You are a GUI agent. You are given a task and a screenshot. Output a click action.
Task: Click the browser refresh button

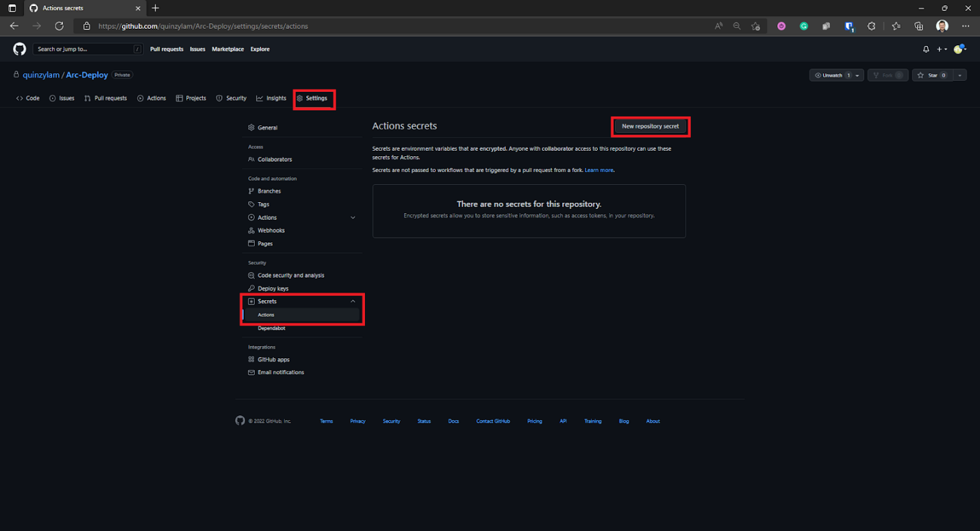pos(59,26)
